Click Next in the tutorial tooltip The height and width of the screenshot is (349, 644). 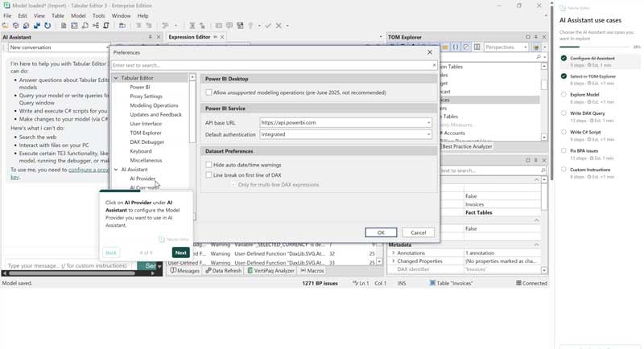tap(180, 253)
